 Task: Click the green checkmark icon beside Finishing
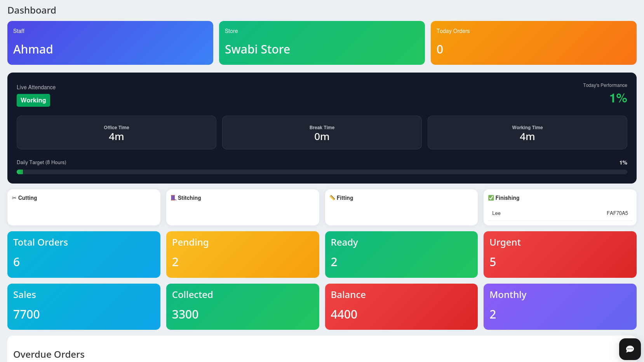[x=491, y=198]
